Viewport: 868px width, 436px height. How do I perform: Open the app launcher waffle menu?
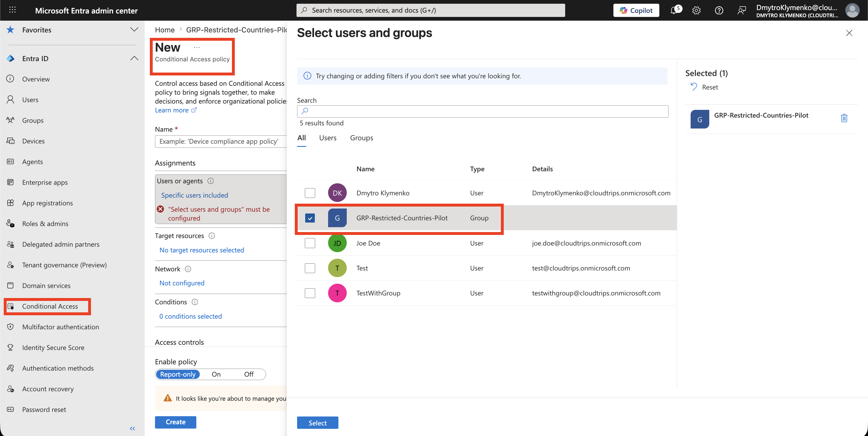12,10
